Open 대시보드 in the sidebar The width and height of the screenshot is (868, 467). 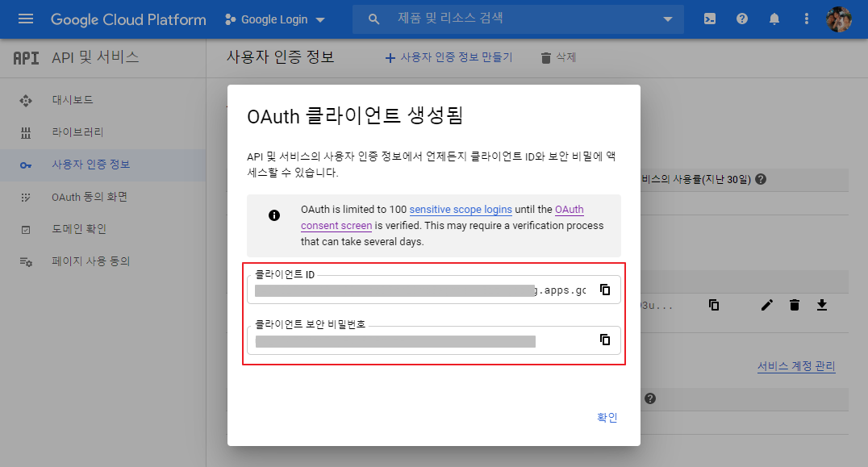(x=73, y=100)
